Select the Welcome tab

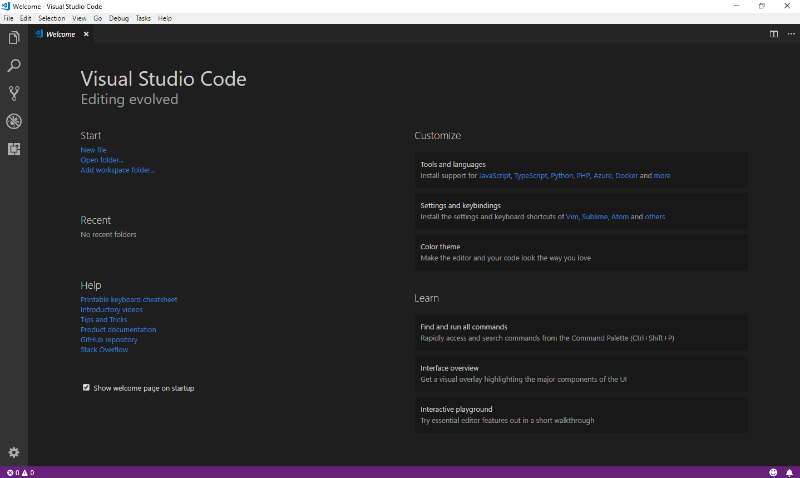[x=61, y=34]
